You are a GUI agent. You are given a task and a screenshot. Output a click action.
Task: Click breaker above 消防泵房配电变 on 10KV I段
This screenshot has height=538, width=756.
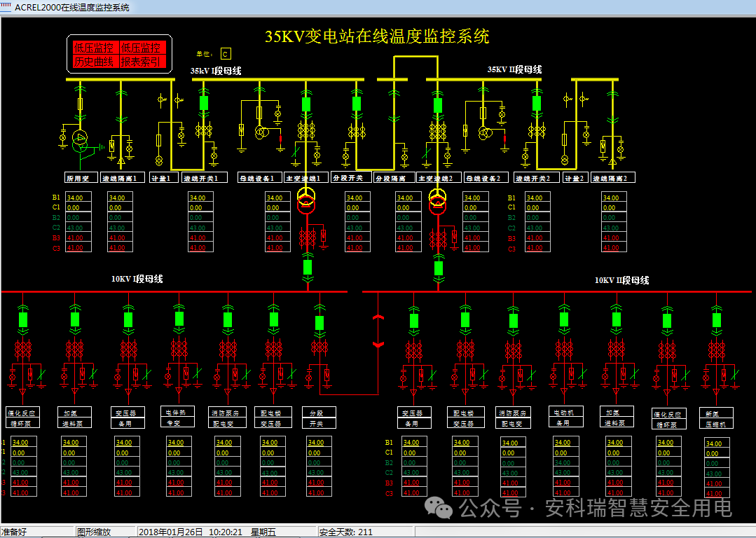click(x=228, y=319)
